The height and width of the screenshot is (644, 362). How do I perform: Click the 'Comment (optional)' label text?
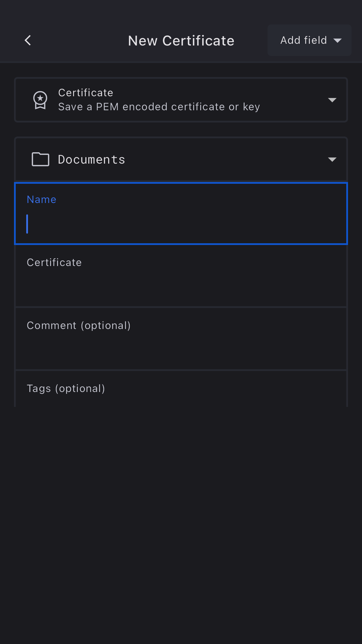79,325
